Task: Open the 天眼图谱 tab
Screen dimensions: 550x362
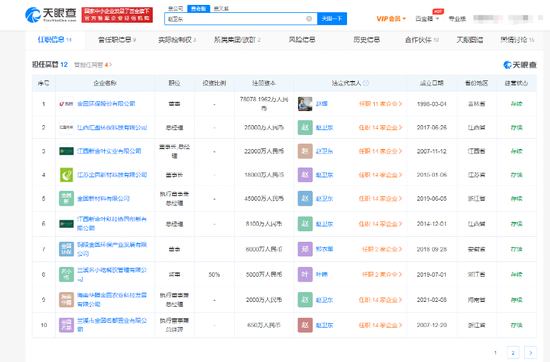Action: click(x=470, y=40)
